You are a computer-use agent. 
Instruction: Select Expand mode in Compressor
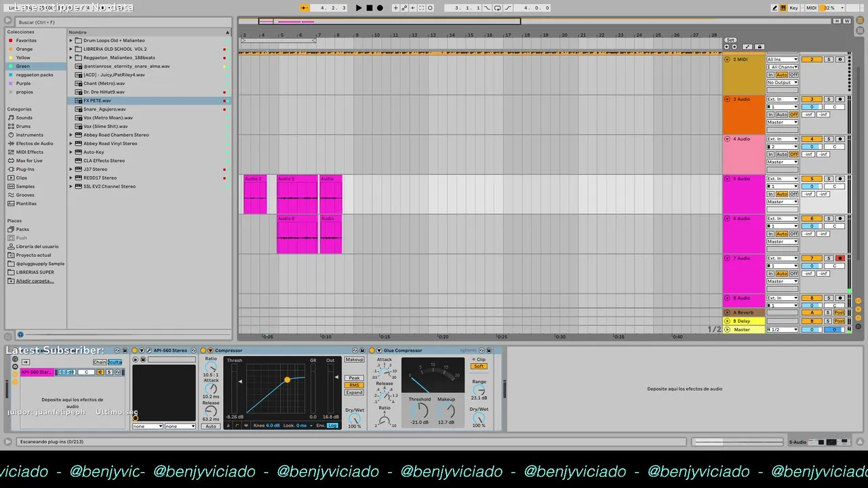tap(354, 392)
